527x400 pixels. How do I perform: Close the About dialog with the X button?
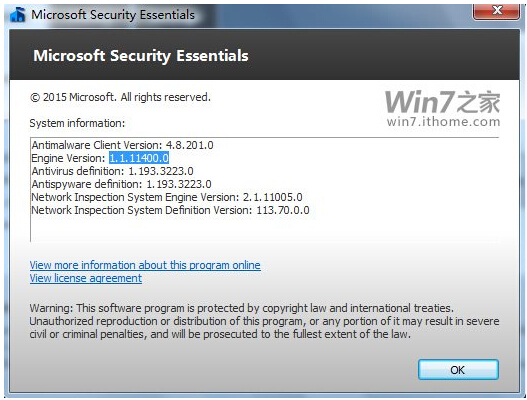click(496, 11)
